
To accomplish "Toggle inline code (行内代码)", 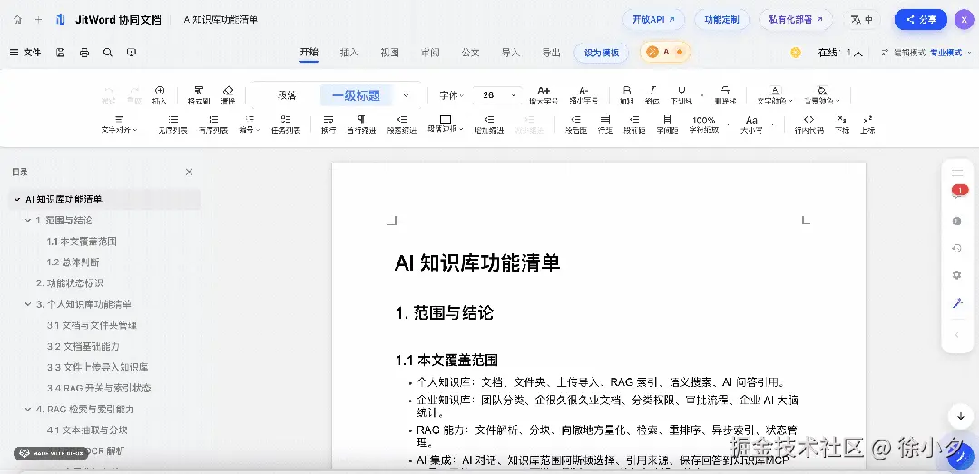I will click(x=808, y=124).
